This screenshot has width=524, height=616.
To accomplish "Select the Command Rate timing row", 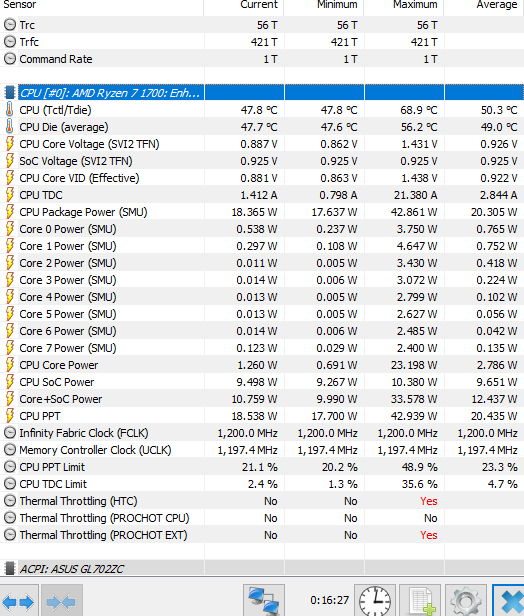I will coord(262,59).
